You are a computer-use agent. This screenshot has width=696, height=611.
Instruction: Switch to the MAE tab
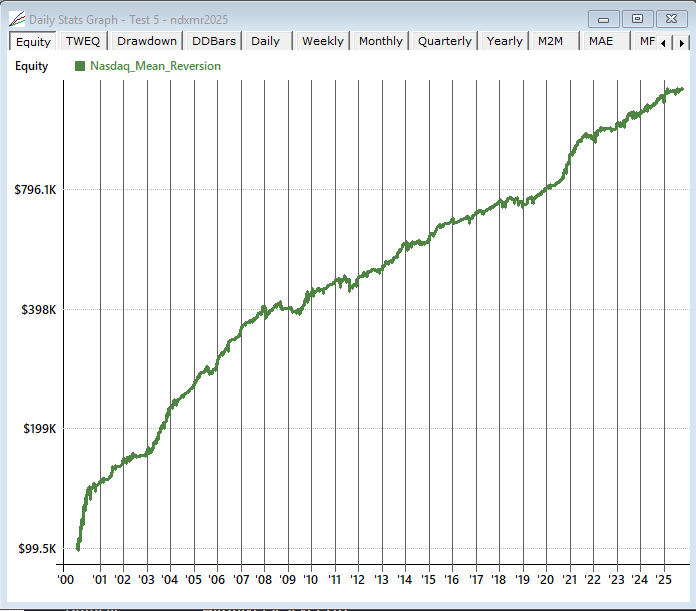tap(601, 41)
